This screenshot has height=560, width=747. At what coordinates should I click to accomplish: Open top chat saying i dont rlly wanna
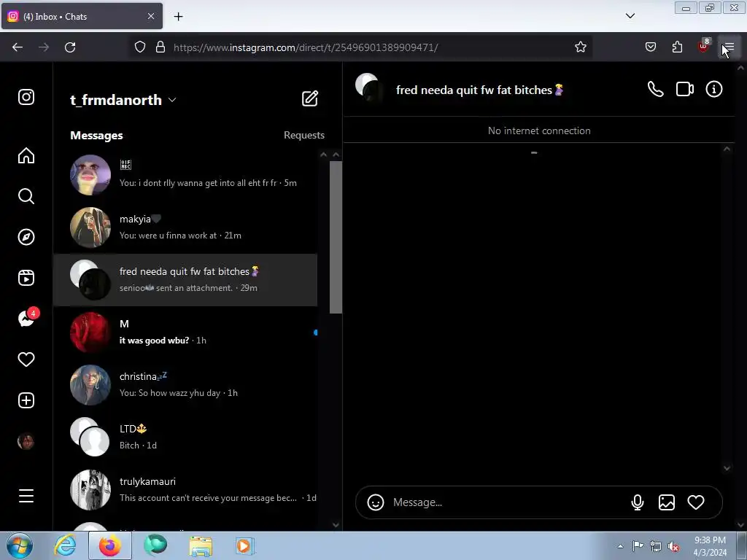click(x=185, y=175)
